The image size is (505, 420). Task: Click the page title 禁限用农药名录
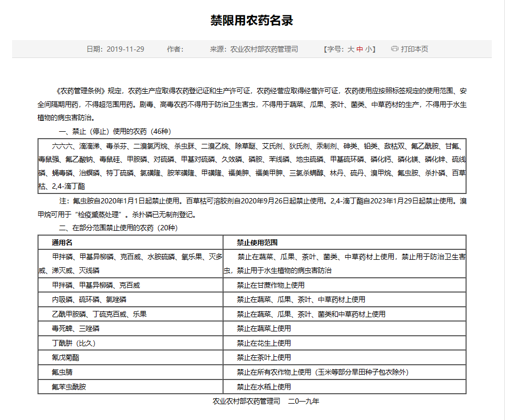pos(251,21)
